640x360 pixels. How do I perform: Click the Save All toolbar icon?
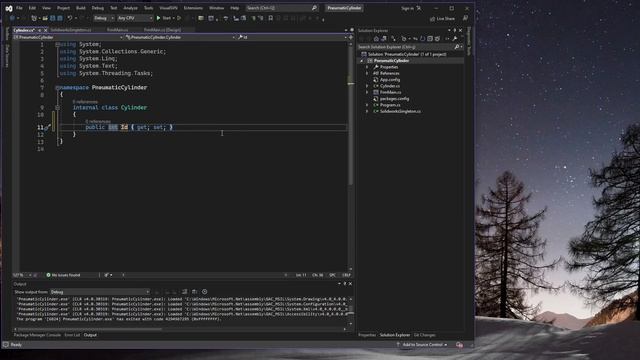click(x=60, y=18)
